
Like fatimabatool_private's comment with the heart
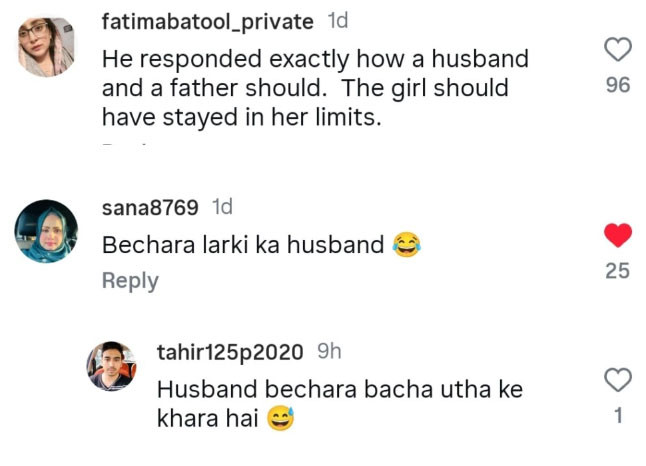tap(618, 48)
